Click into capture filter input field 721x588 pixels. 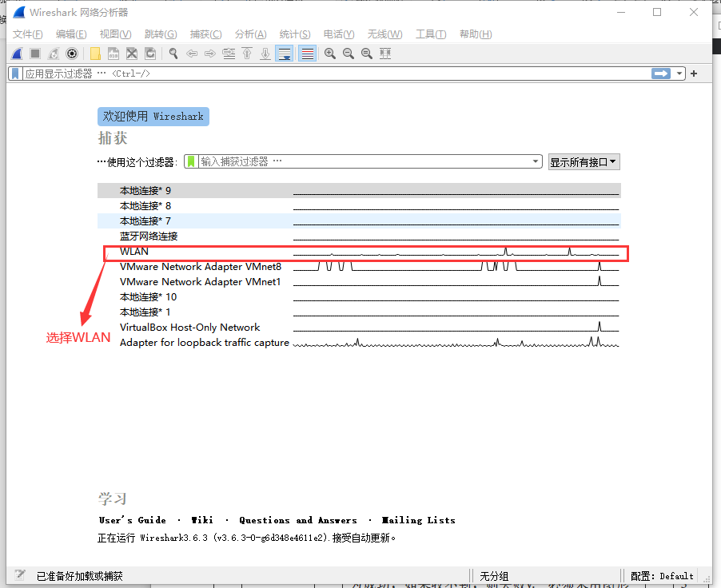coord(364,162)
